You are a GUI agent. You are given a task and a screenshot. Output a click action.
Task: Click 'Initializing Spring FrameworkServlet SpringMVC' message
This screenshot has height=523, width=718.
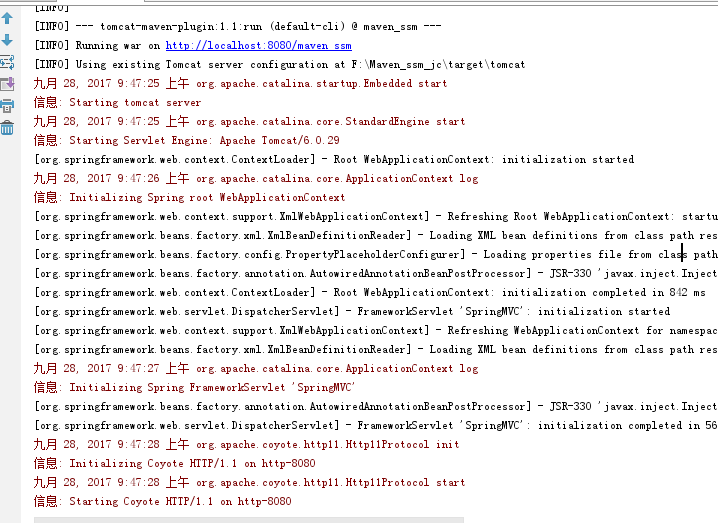point(195,387)
